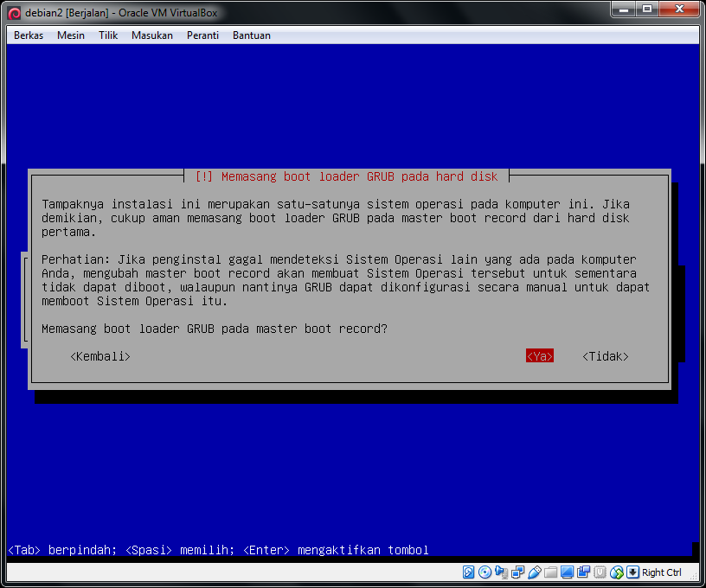The image size is (706, 588).
Task: Click the shared folders status icon
Action: (550, 572)
